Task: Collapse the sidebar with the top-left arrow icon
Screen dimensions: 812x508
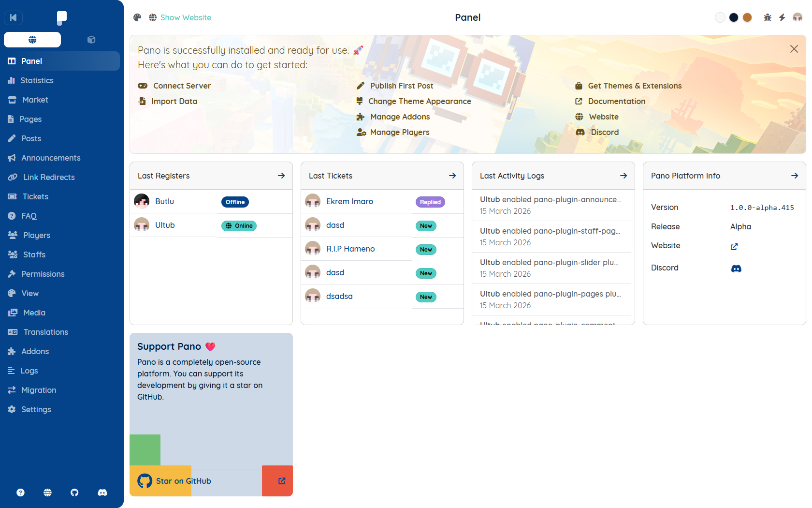Action: tap(14, 18)
